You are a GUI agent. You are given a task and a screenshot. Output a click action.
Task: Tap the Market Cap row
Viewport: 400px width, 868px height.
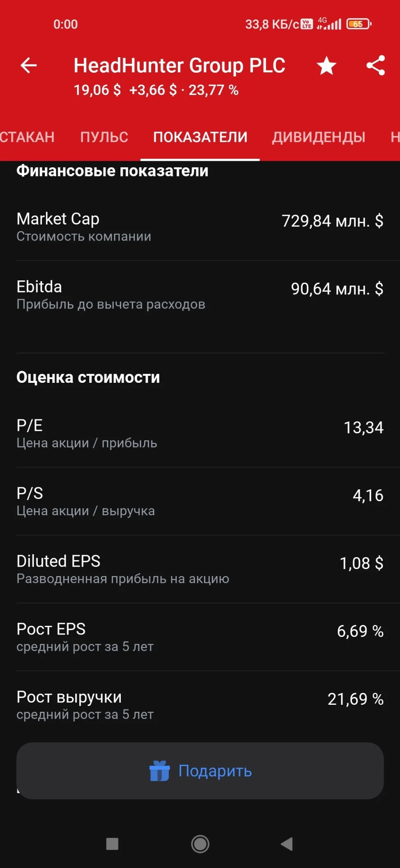200,227
